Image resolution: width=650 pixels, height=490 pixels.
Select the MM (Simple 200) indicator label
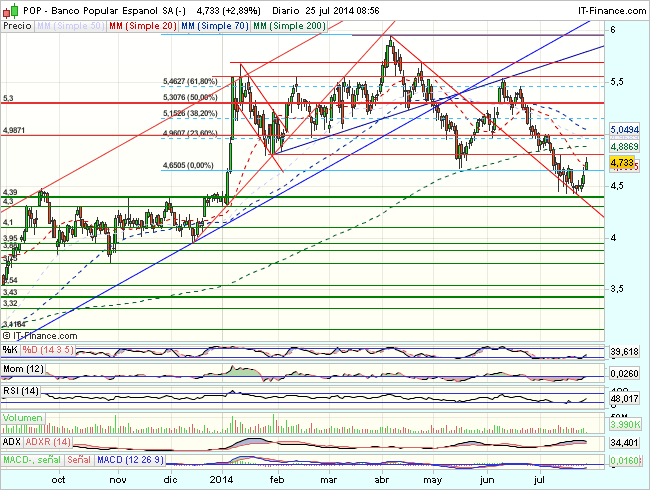[289, 26]
